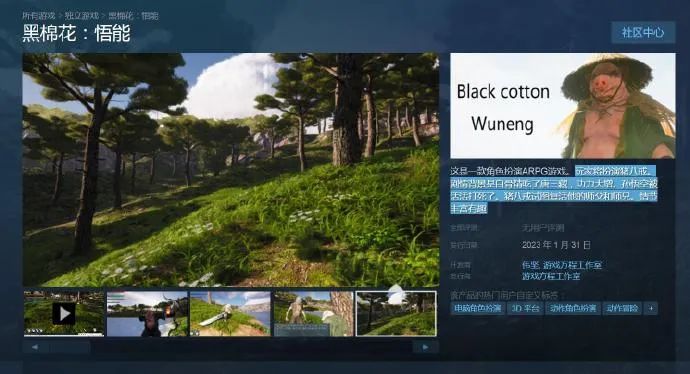Viewport: 690px width, 374px height.
Task: Play the trailer video thumbnail
Action: tap(64, 313)
